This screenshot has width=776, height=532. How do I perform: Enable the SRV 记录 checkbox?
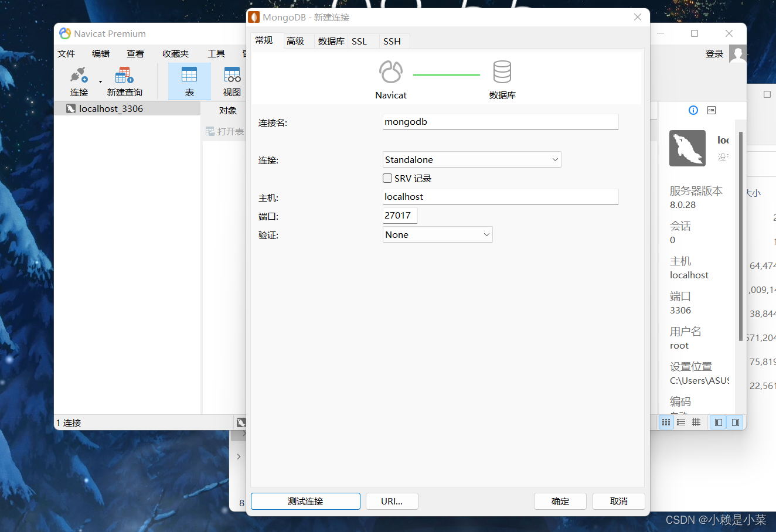387,178
